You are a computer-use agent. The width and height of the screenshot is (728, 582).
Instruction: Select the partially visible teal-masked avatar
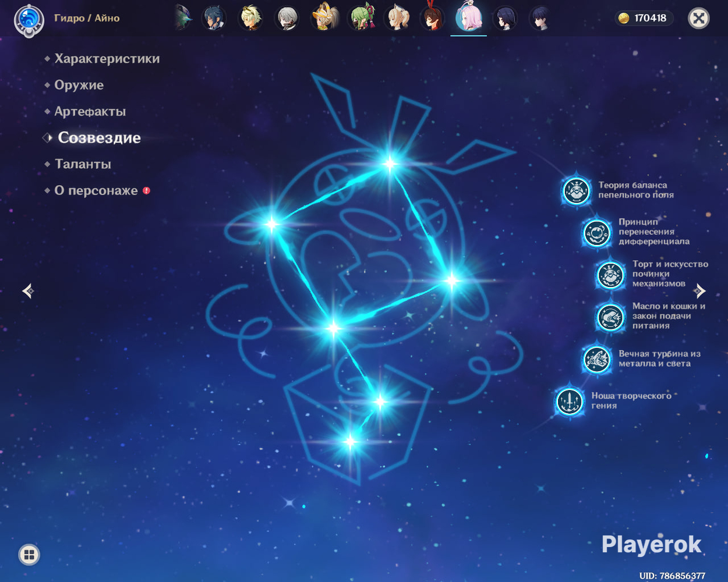point(183,19)
